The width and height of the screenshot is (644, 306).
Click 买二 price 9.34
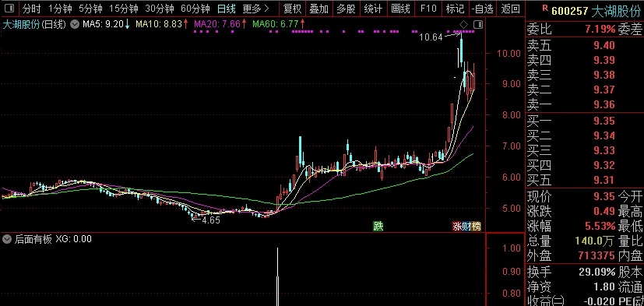[x=604, y=136]
